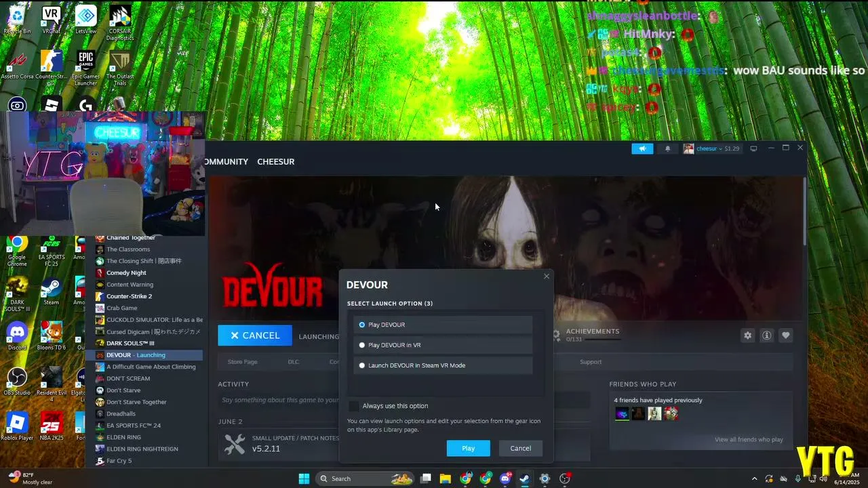
Task: Show DEVOUR game info icon
Action: [x=766, y=335]
